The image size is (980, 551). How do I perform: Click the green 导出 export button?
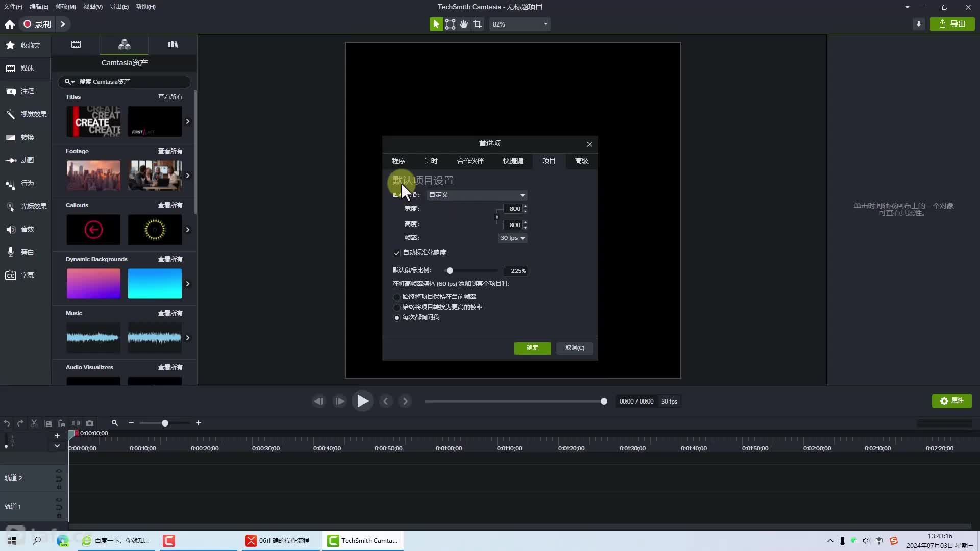952,24
